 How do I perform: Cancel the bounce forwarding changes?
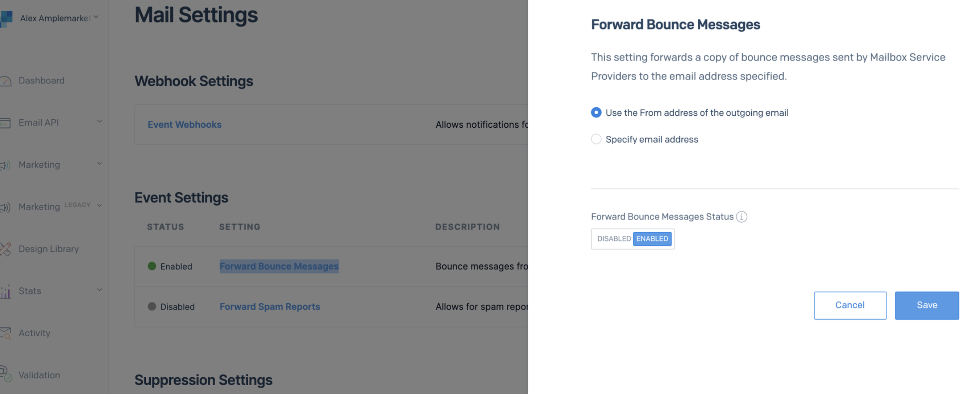pos(850,305)
